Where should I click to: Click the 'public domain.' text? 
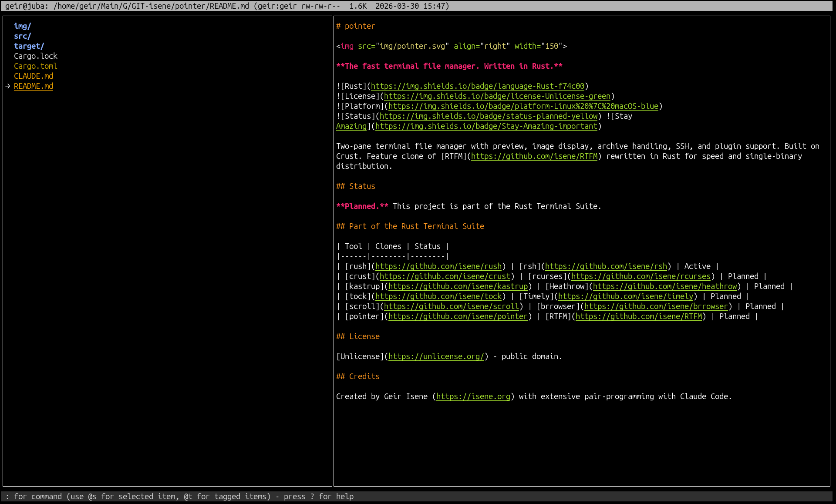point(532,356)
